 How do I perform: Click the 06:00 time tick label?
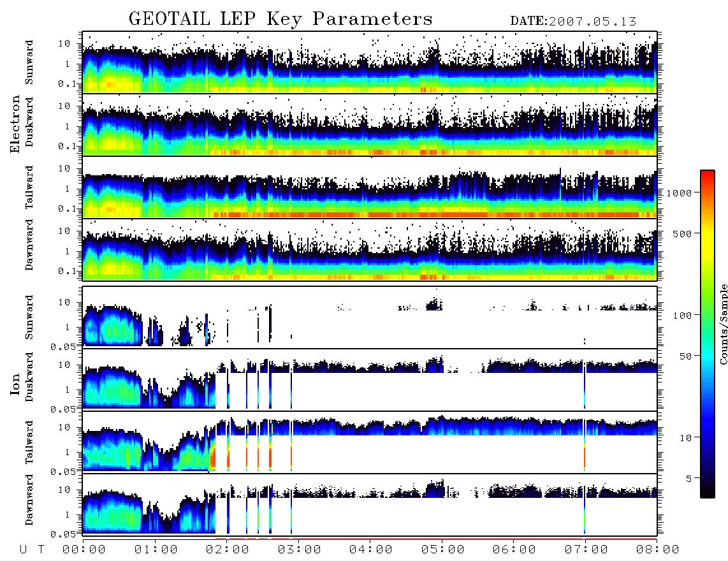click(x=514, y=550)
